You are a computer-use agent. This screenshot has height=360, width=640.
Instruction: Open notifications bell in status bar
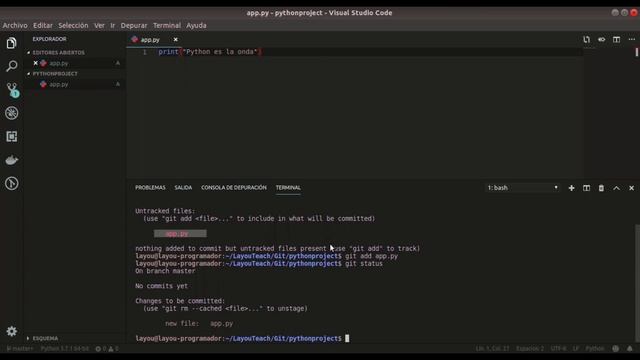[x=630, y=349]
